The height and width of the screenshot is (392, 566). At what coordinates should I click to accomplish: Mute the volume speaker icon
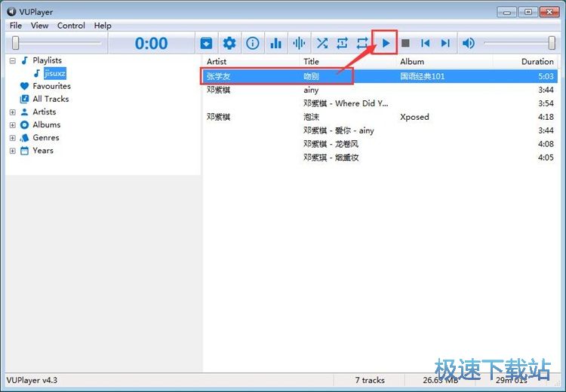[468, 43]
